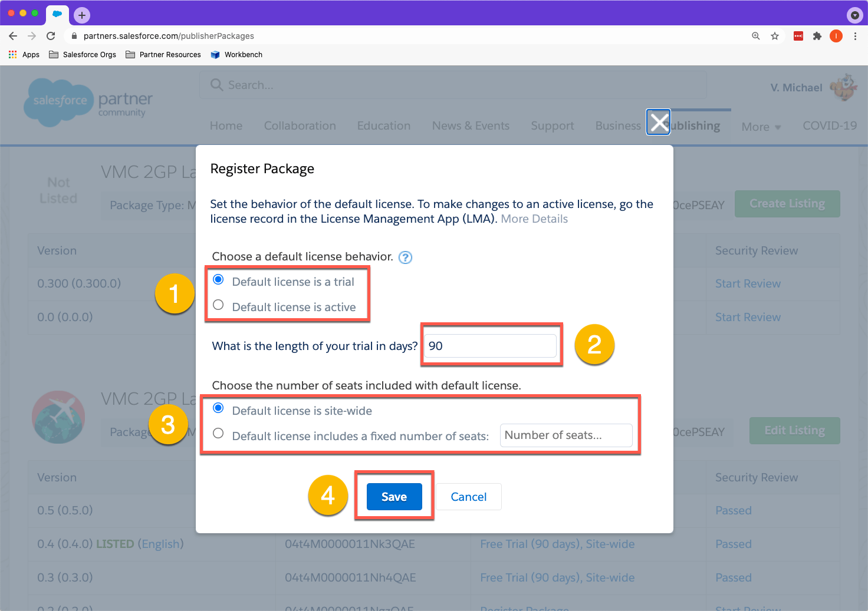Viewport: 868px width, 611px height.
Task: Open Salesforce Orgs bookmark folder
Action: [x=83, y=54]
